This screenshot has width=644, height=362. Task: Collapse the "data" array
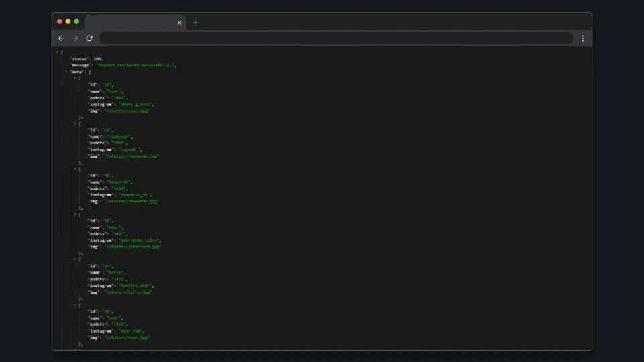pos(66,72)
